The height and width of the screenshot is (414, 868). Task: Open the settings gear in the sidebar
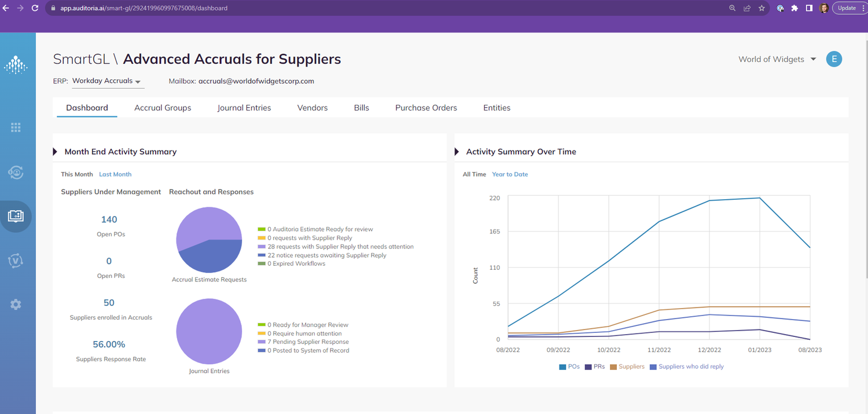(x=16, y=304)
